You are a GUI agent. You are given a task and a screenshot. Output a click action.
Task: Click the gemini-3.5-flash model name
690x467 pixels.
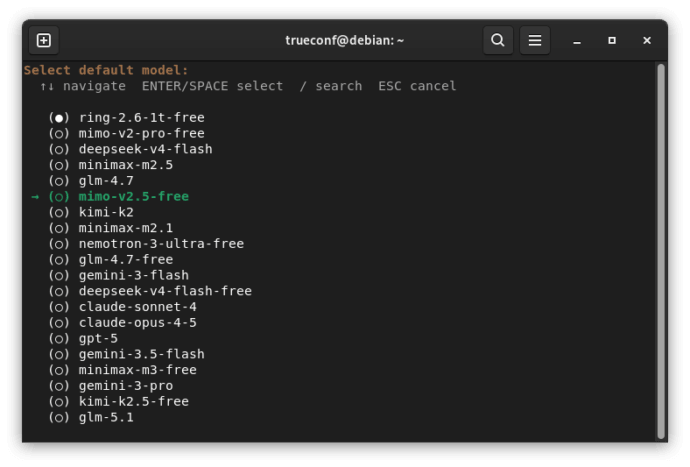click(x=142, y=354)
